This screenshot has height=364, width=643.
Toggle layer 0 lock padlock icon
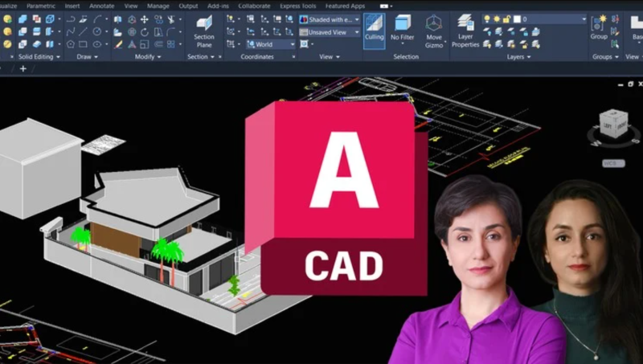click(506, 18)
